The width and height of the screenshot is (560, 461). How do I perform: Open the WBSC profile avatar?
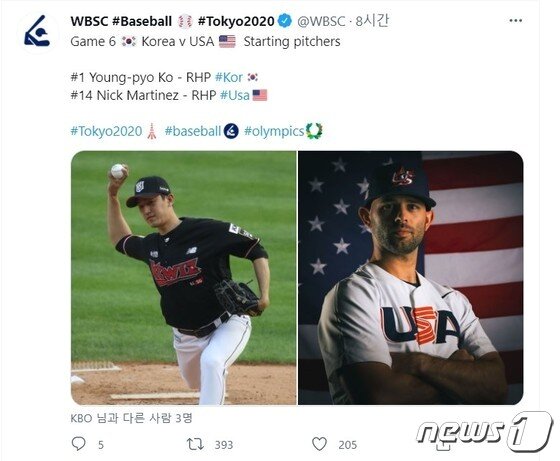point(37,31)
